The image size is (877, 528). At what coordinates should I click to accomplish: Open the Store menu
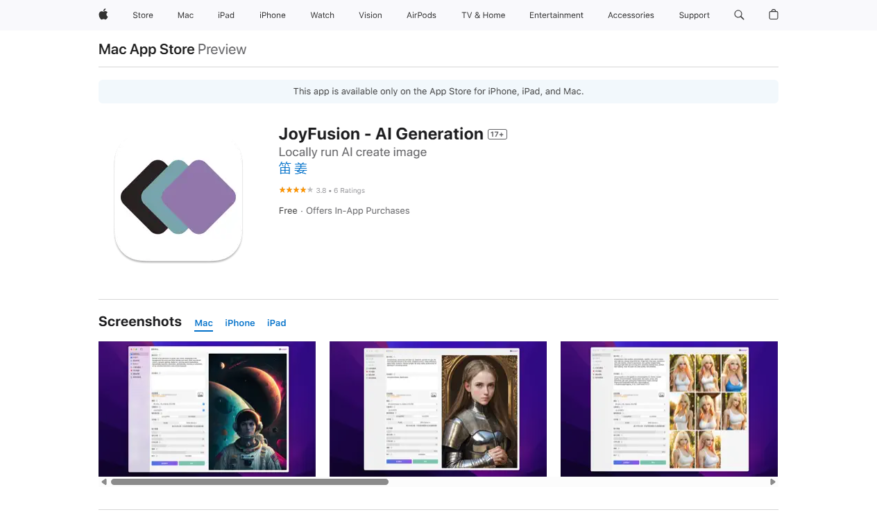point(143,15)
